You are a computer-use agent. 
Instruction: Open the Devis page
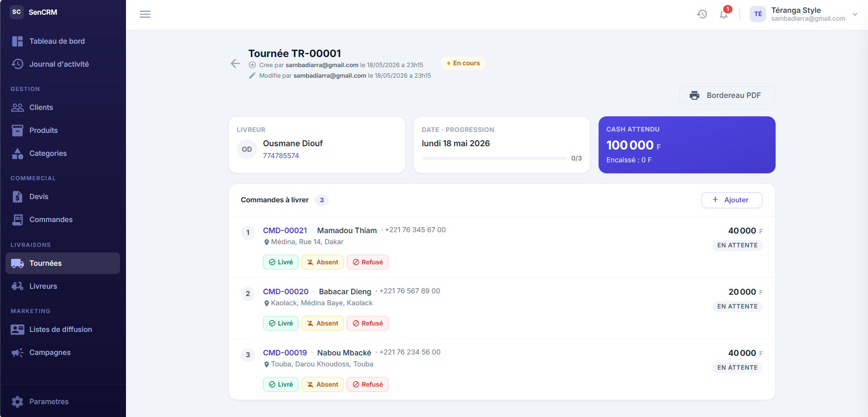click(x=63, y=197)
